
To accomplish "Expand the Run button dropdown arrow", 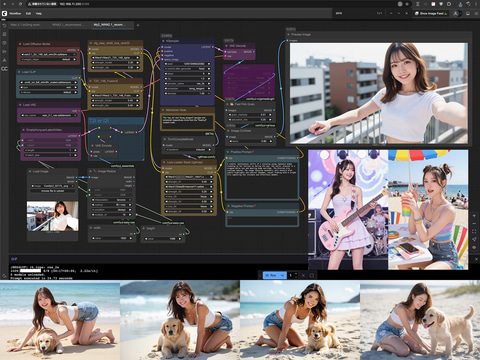I will (283, 275).
